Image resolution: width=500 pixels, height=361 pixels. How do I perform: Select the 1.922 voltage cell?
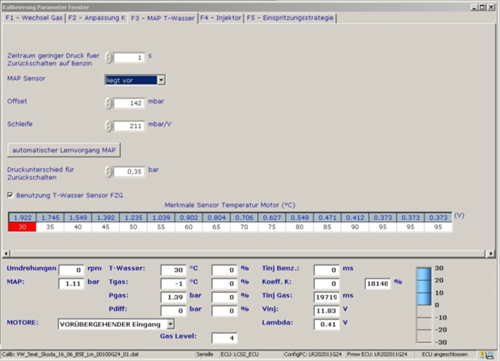(22, 218)
